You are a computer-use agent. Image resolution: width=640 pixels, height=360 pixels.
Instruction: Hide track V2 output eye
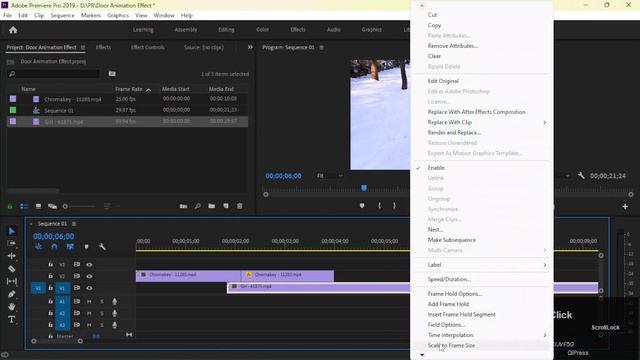click(89, 276)
